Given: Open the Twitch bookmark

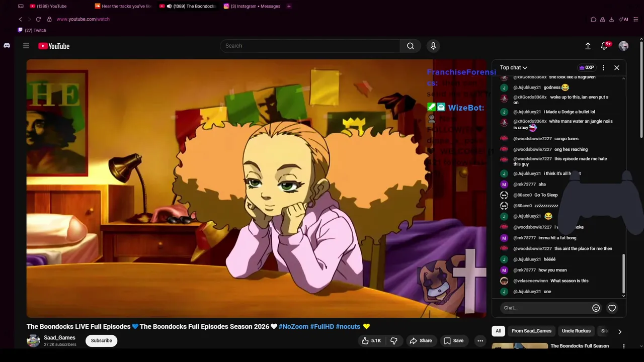Looking at the screenshot, I should tap(32, 30).
